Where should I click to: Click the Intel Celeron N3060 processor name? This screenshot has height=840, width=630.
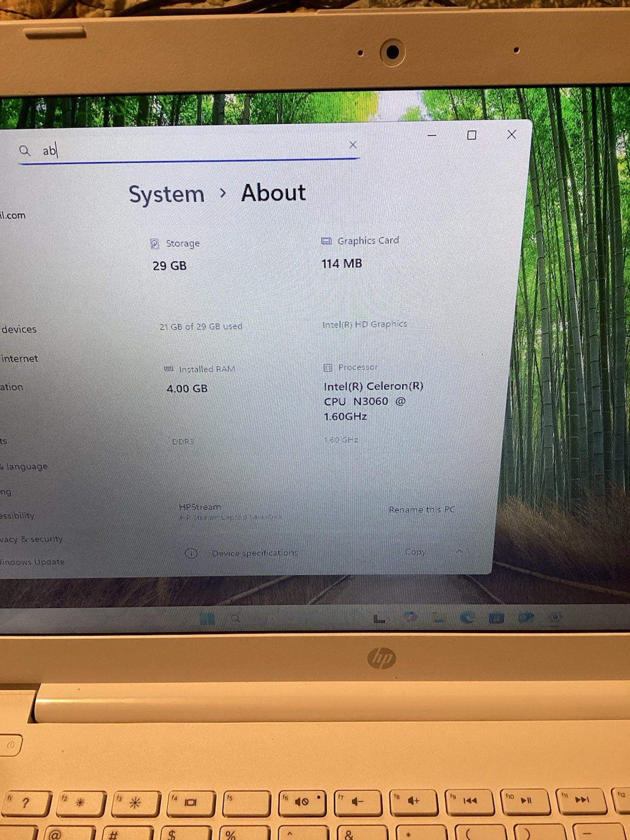tap(373, 401)
